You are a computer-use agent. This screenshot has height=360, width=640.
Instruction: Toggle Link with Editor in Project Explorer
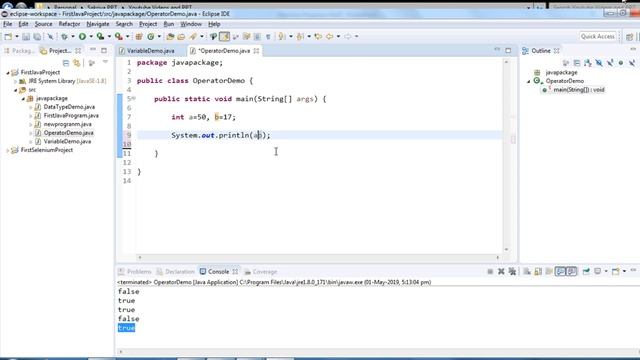click(77, 63)
